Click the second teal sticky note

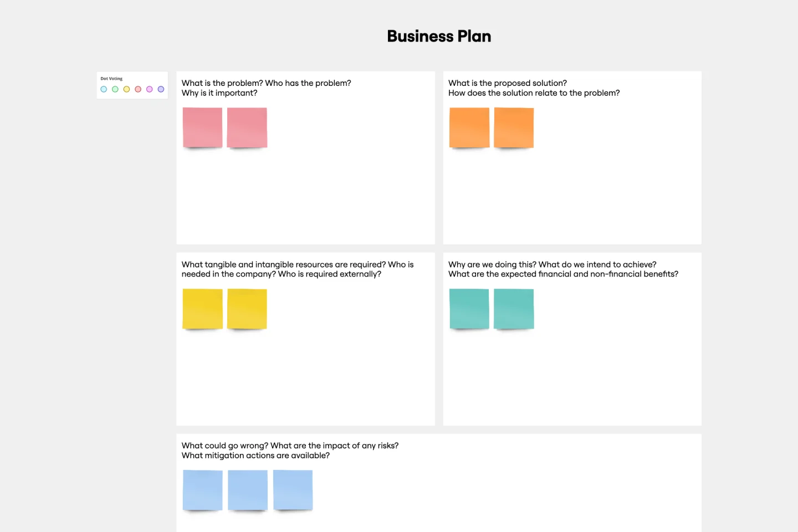tap(514, 309)
